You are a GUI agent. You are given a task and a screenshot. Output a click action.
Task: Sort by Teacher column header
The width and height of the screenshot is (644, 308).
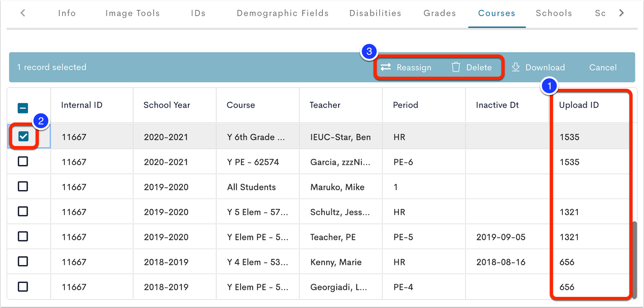pyautogui.click(x=325, y=105)
